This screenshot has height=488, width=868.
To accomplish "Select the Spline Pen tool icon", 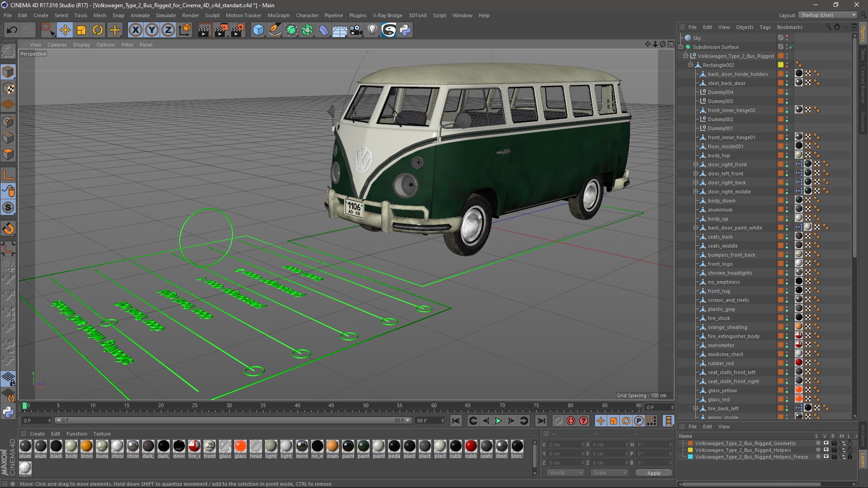I will 274,30.
